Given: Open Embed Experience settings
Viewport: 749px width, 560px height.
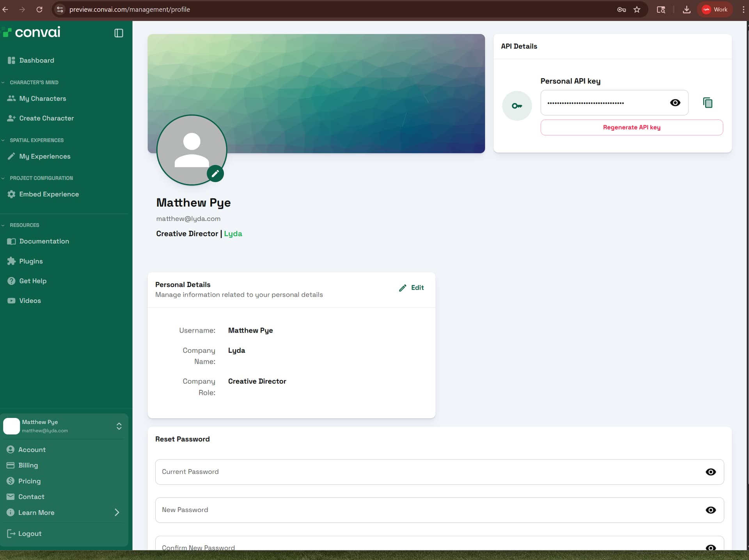Looking at the screenshot, I should point(49,194).
